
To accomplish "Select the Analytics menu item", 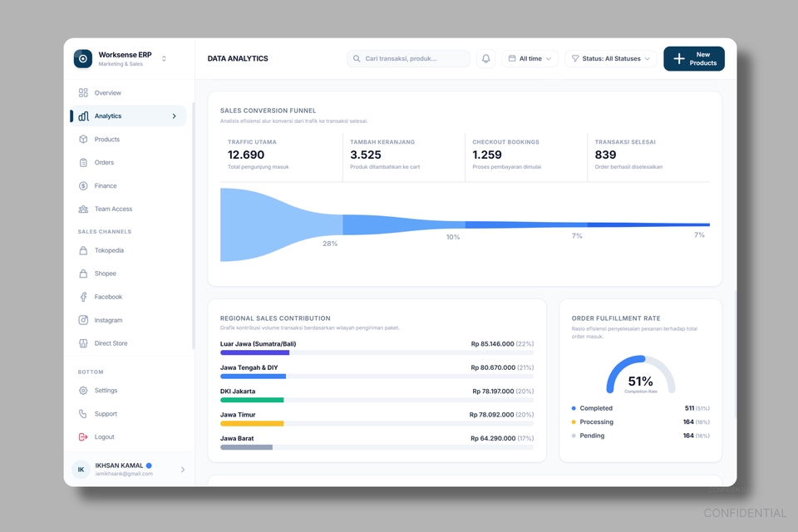I will click(128, 116).
